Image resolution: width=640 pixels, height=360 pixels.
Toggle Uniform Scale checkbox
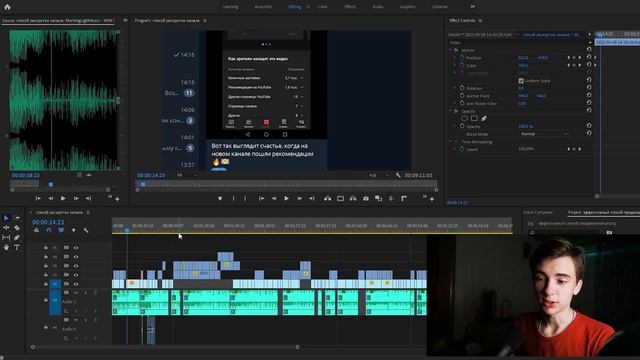point(521,81)
